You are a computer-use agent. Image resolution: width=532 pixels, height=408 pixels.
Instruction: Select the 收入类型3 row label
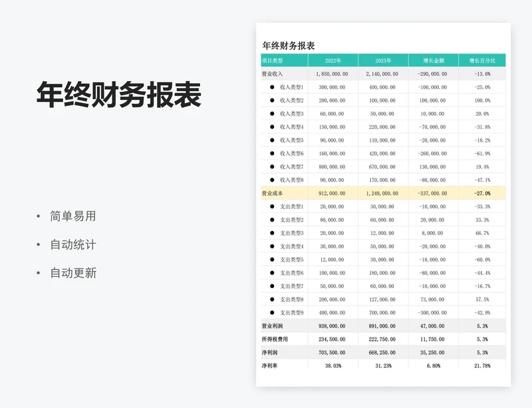point(291,113)
